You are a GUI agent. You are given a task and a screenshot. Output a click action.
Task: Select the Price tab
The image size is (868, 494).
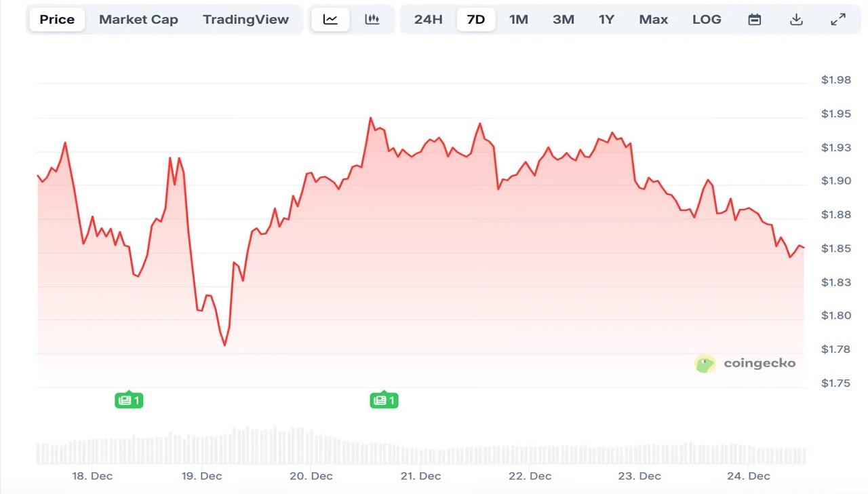(x=56, y=19)
